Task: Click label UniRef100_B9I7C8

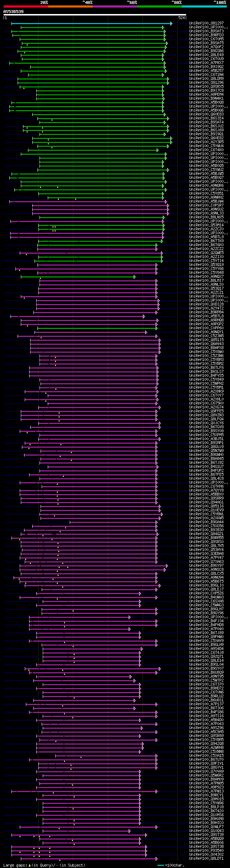Action: click(x=206, y=91)
